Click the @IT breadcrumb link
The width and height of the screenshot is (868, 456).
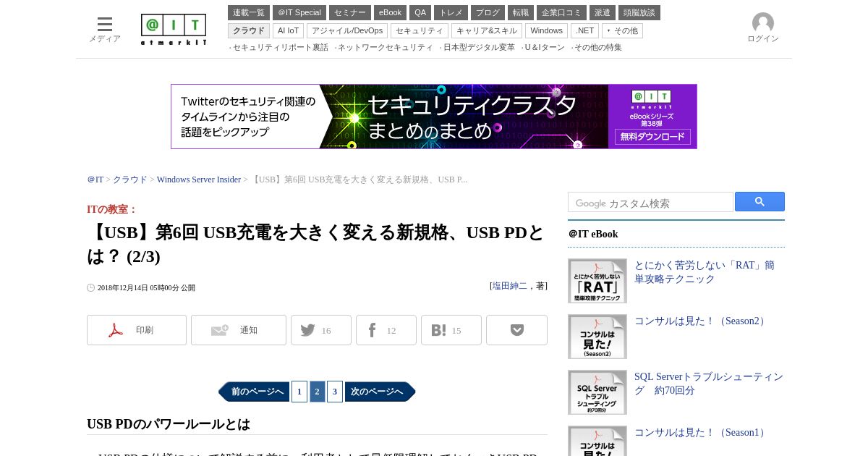tap(95, 180)
